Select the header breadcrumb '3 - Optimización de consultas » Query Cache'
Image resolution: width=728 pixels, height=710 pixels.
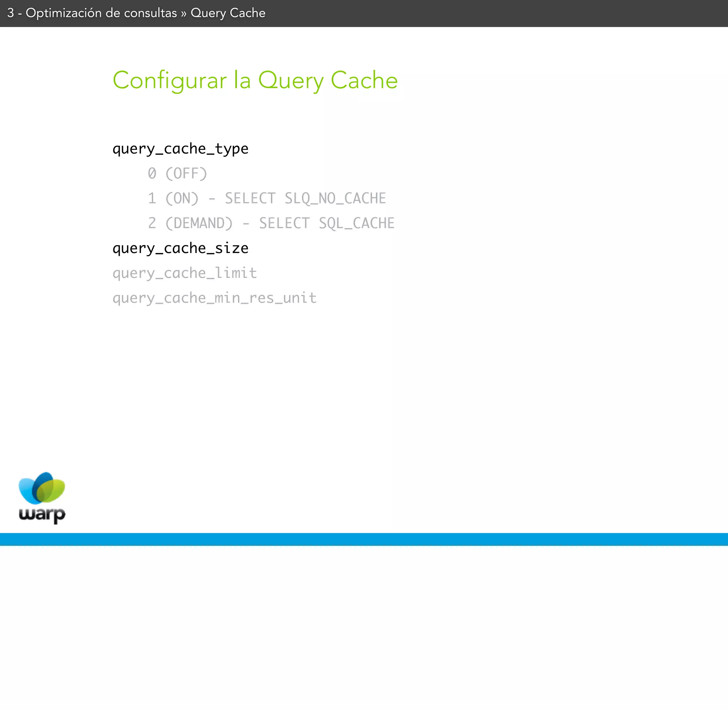(136, 13)
